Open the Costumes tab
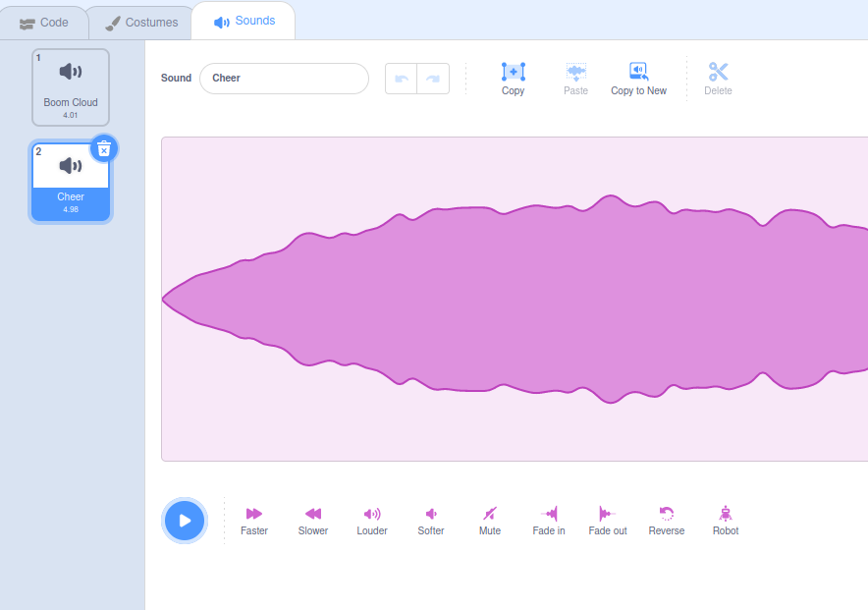Screen dimensions: 868x610 click(141, 22)
